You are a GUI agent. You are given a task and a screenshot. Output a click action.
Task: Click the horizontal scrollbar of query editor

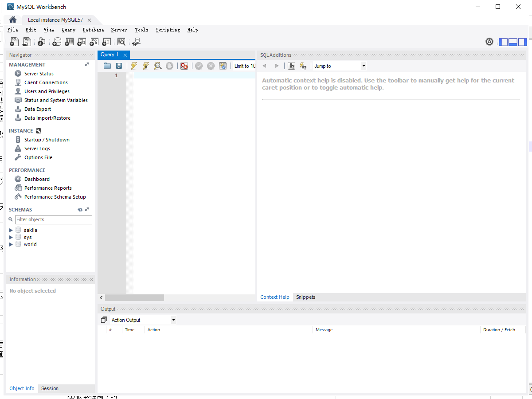[x=134, y=298]
